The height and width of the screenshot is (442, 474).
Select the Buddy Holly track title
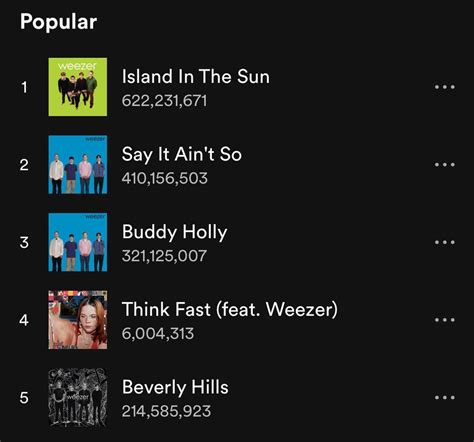pyautogui.click(x=175, y=232)
